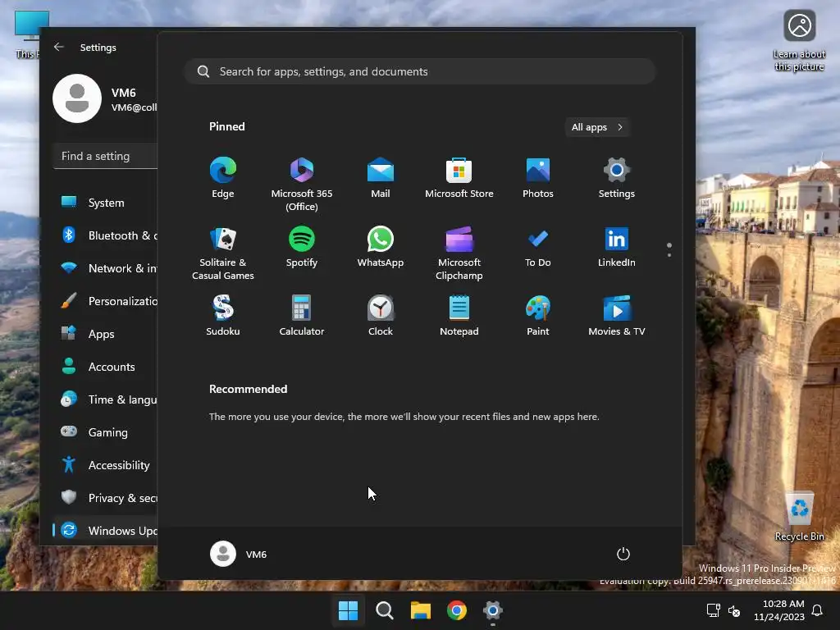Expand the All apps list
Screen dimensions: 840x630
coord(597,127)
